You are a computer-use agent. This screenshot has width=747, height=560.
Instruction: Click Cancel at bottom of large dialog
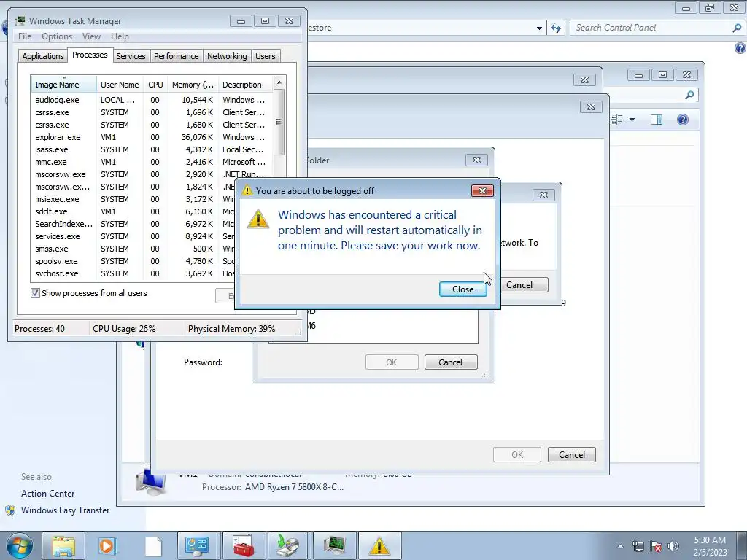[x=572, y=455]
